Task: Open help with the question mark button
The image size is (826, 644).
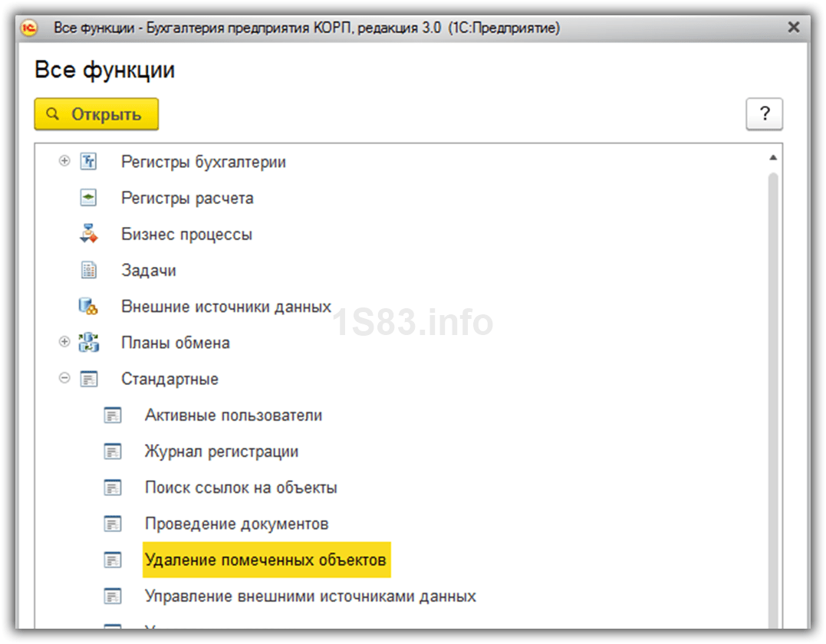Action: [x=765, y=113]
